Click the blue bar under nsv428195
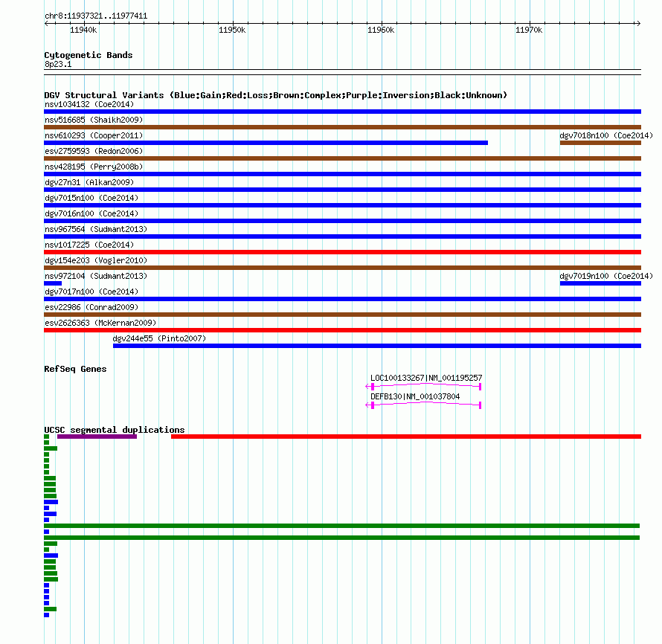The width and height of the screenshot is (662, 644). coord(342,174)
